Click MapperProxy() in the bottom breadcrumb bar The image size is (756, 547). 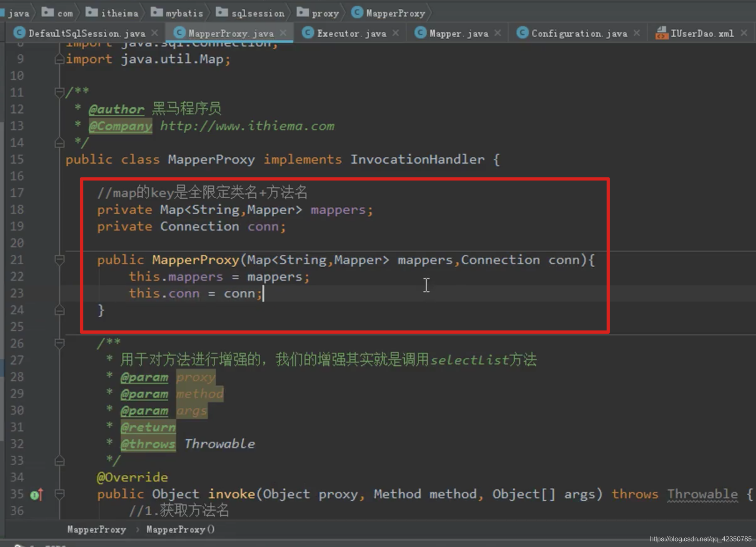point(180,529)
